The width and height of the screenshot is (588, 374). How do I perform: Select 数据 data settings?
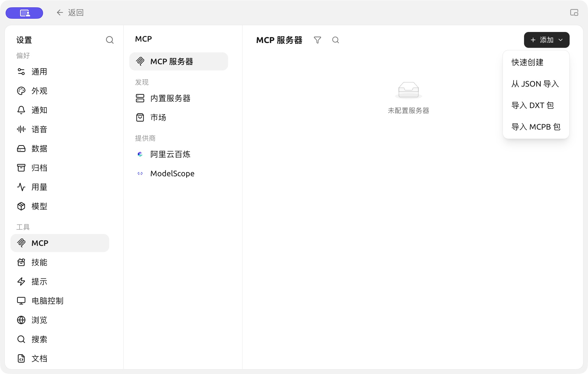[60, 149]
